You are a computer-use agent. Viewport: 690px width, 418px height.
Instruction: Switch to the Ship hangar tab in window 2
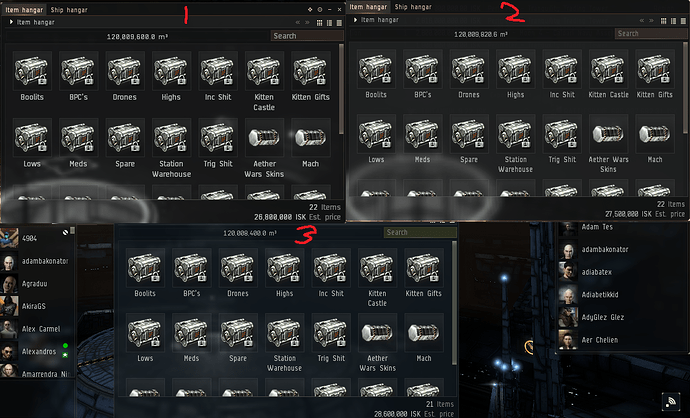pyautogui.click(x=413, y=7)
